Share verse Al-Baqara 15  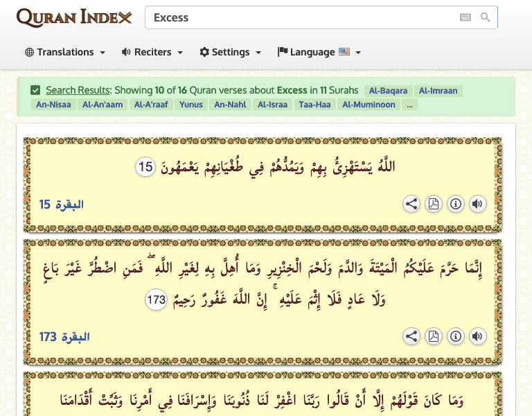point(411,204)
